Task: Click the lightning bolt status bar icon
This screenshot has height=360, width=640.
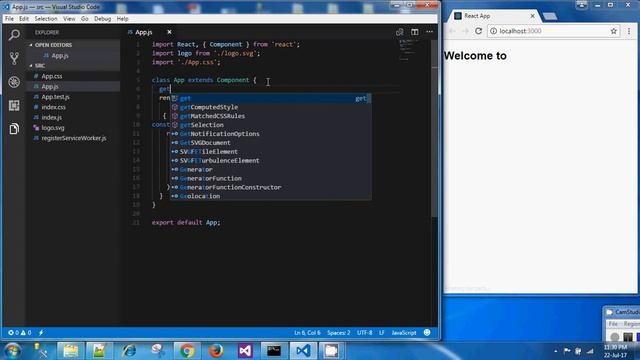Action: point(41,333)
